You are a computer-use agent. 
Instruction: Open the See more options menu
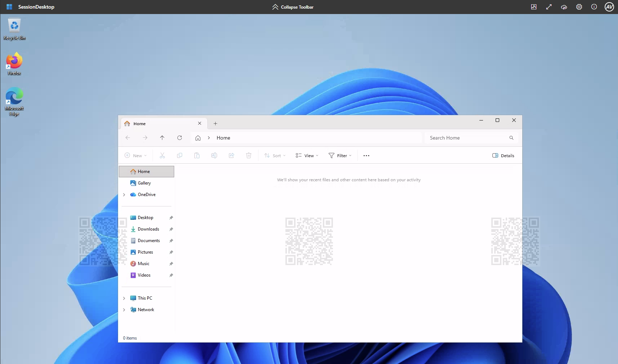pos(366,156)
